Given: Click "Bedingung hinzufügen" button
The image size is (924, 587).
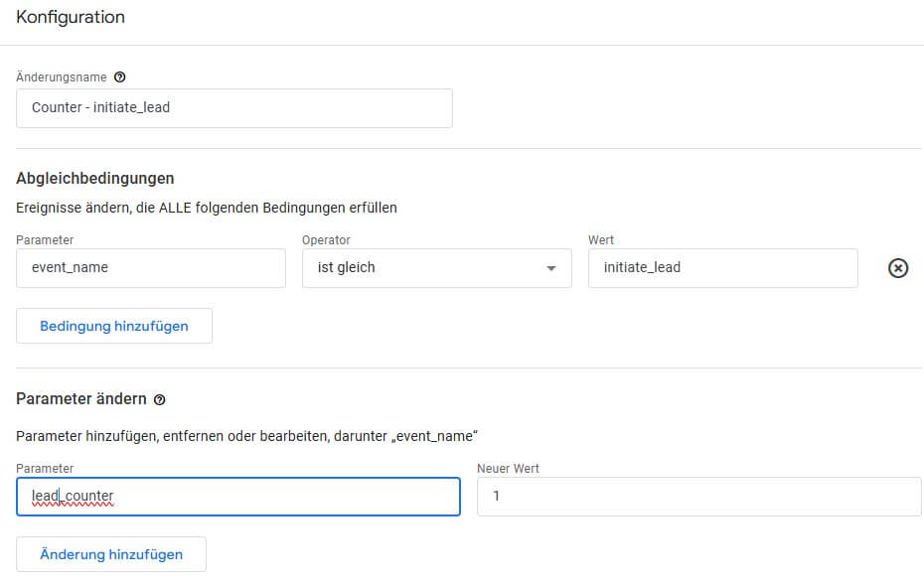Looking at the screenshot, I should click(x=113, y=325).
